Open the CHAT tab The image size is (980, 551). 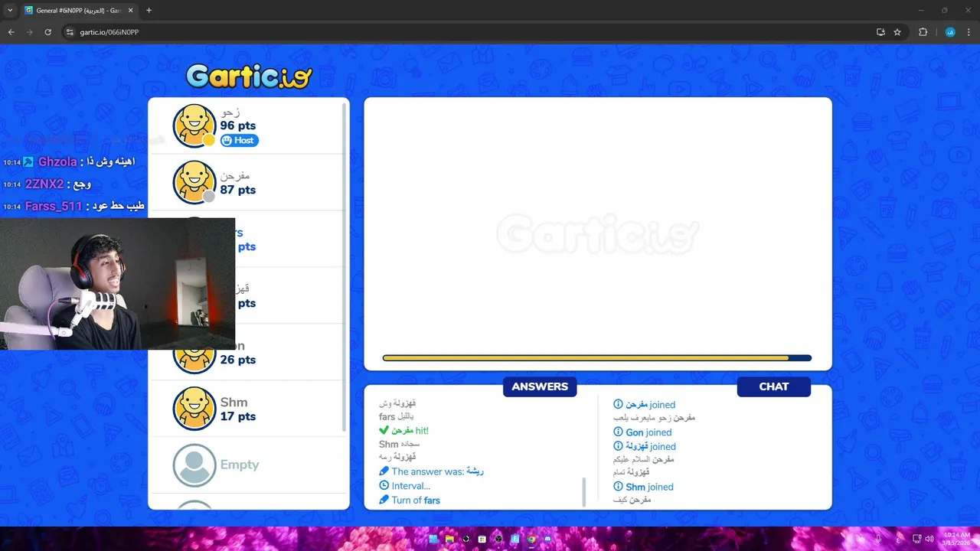[774, 386]
